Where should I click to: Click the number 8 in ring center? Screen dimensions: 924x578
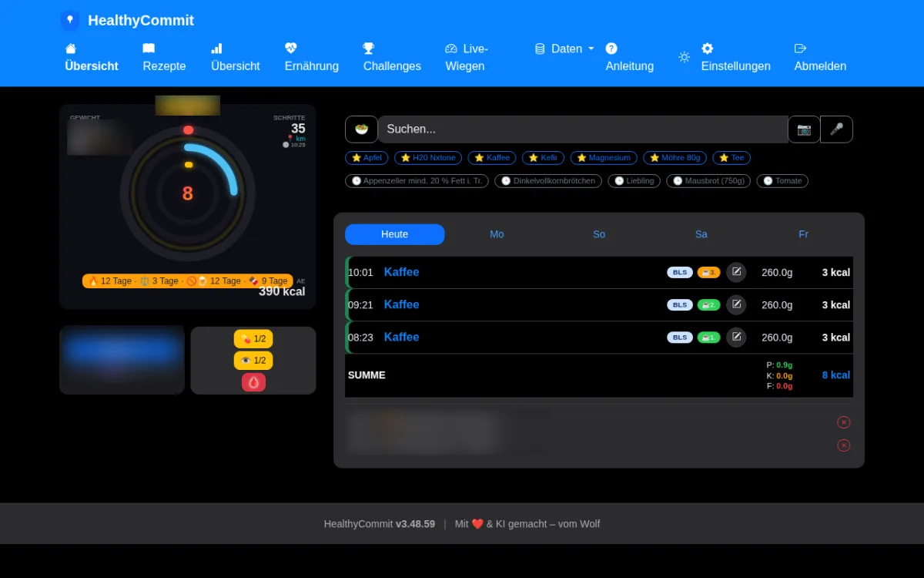click(187, 193)
